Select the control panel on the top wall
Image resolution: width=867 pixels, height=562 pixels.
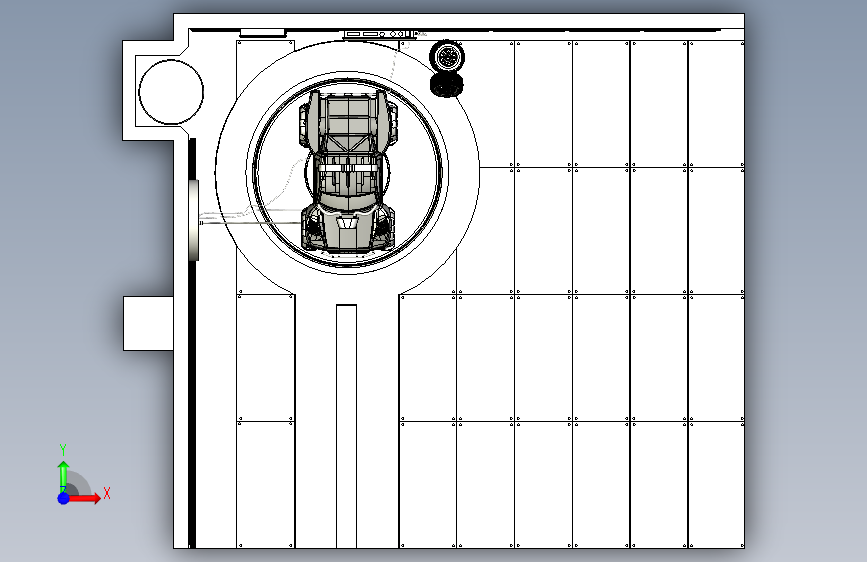point(380,34)
